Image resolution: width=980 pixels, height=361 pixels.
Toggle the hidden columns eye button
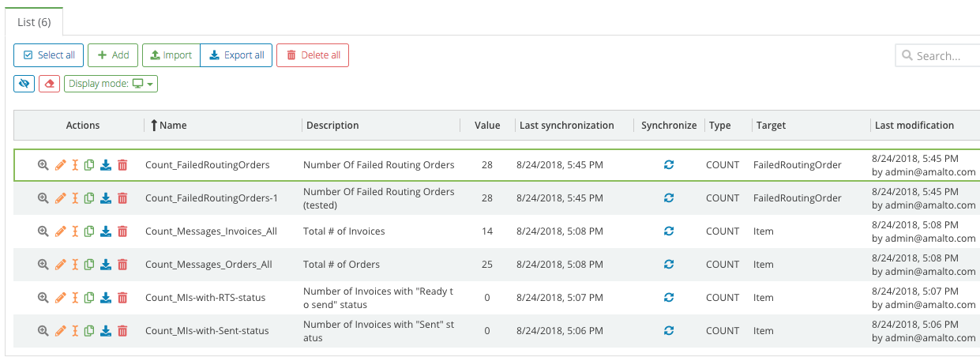24,84
